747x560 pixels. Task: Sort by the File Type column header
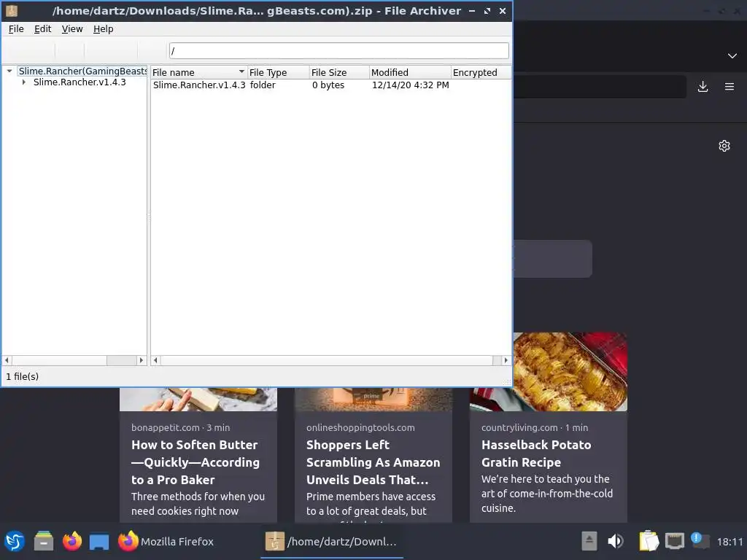coord(278,72)
